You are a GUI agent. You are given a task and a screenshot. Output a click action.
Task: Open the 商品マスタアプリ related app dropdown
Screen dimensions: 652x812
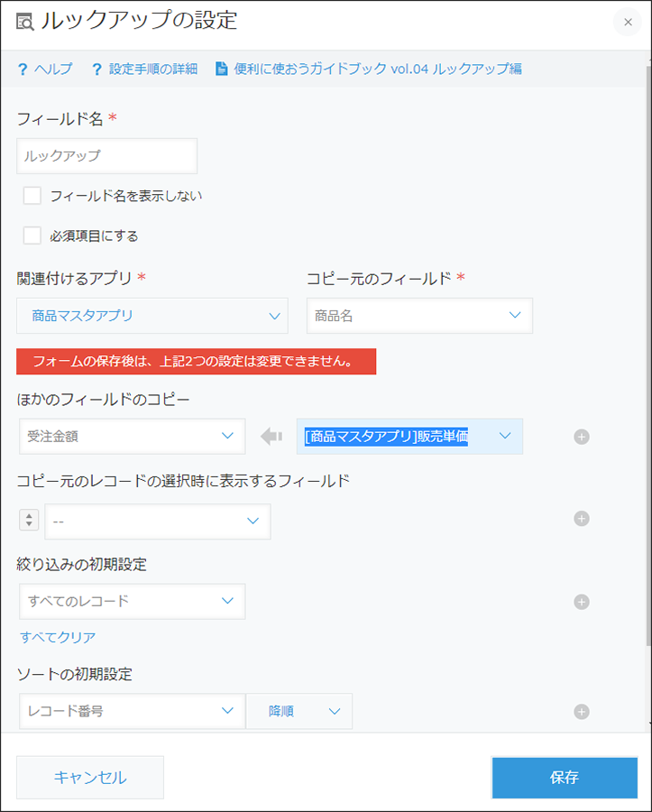coord(152,316)
